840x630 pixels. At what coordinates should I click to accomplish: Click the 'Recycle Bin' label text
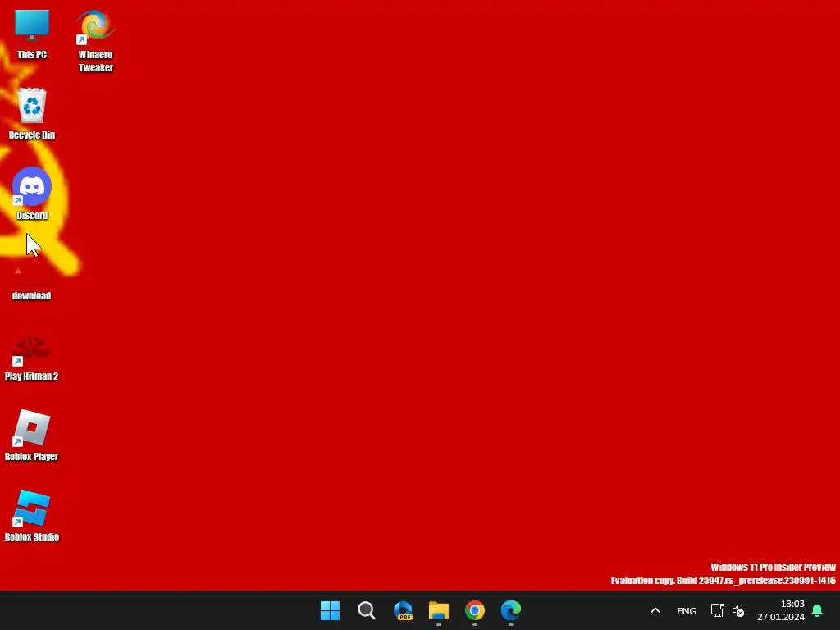[x=32, y=135]
